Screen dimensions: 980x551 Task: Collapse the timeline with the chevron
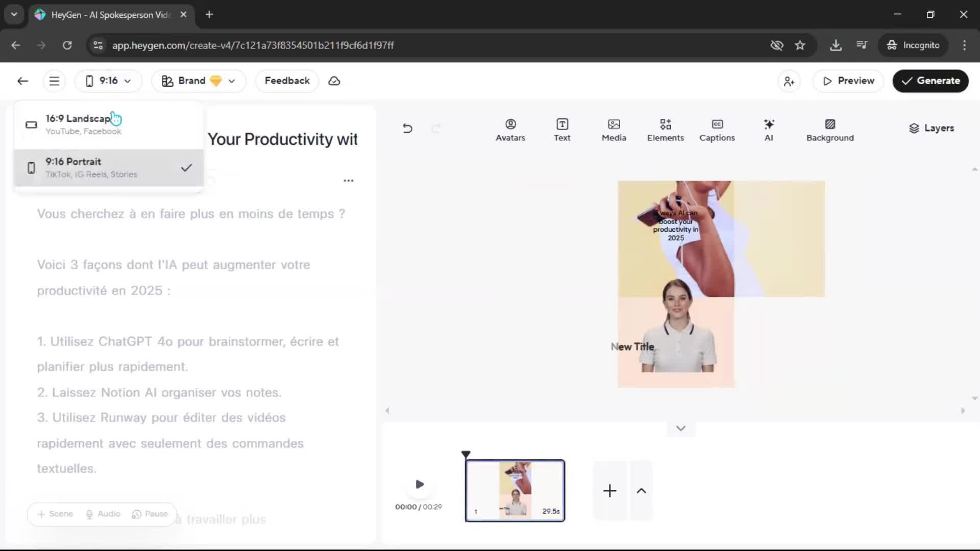point(680,428)
